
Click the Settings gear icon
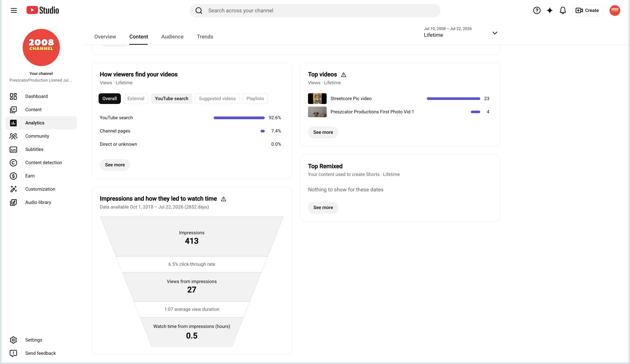(13, 340)
